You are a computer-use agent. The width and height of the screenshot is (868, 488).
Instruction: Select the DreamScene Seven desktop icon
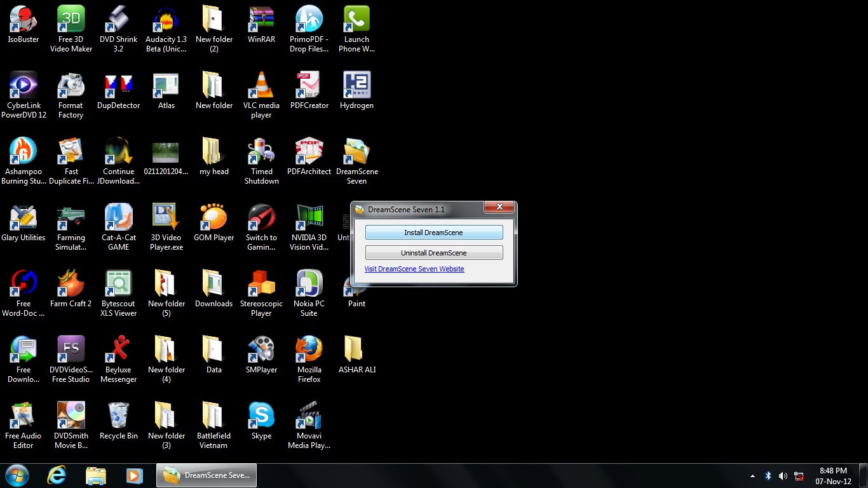pyautogui.click(x=357, y=161)
